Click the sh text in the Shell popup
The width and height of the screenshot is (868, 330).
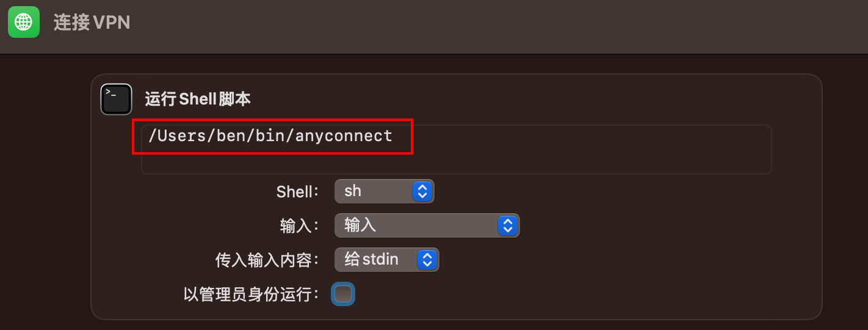[353, 191]
